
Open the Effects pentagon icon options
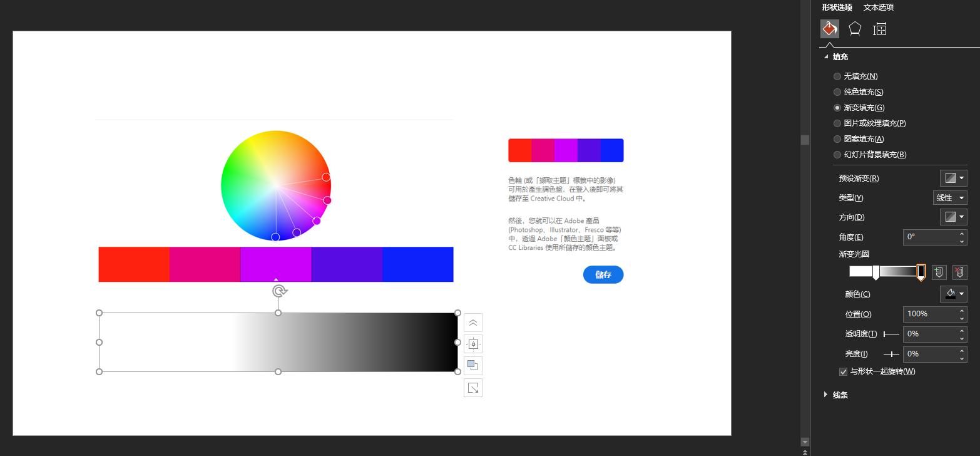(855, 29)
